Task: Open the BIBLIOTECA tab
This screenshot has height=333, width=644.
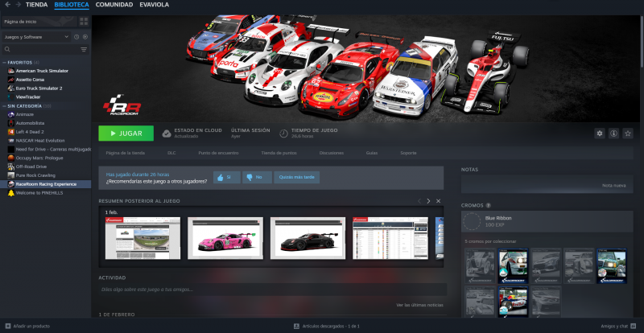Action: coord(72,5)
